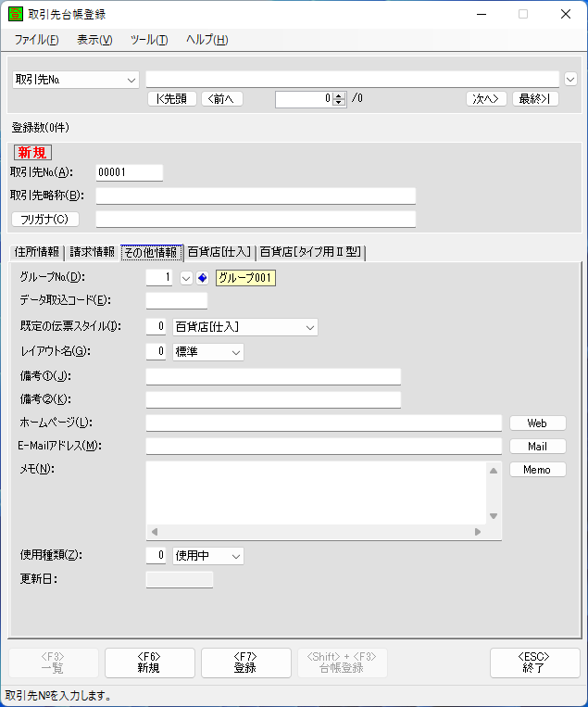Click the 使用種類(Z) number field

(156, 556)
